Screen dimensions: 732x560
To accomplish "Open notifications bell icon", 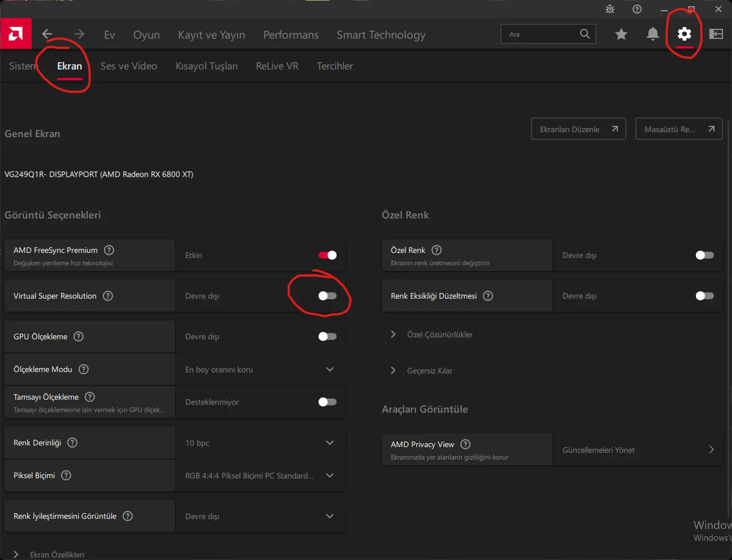I will [652, 34].
